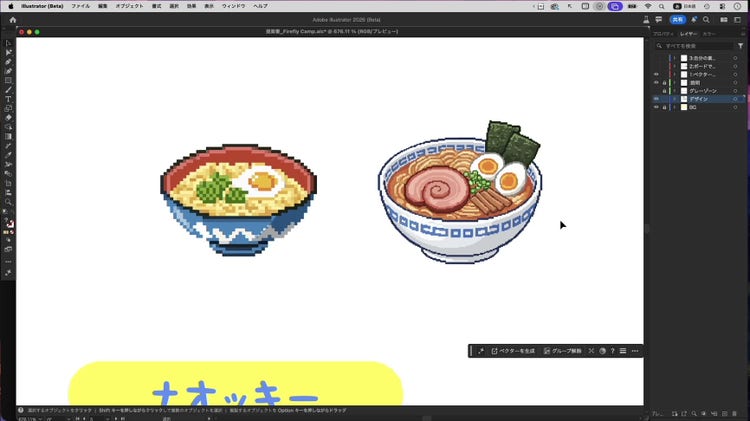
Task: Click the fill and stroke color swatch
Action: click(x=8, y=222)
